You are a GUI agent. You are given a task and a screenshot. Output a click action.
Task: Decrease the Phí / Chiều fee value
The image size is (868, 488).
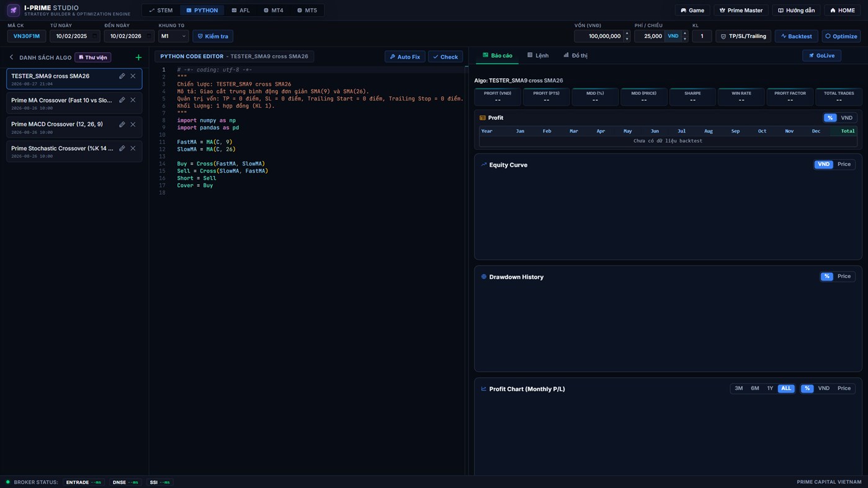pos(685,38)
